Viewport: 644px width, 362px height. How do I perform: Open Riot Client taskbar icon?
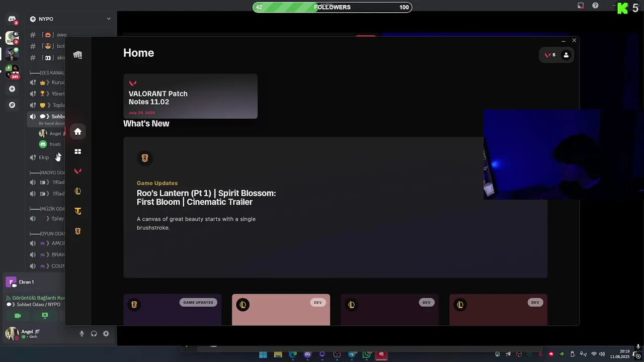381,355
